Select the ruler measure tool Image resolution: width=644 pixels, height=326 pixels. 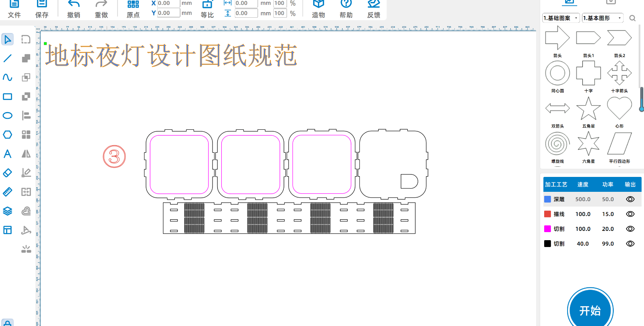point(7,192)
